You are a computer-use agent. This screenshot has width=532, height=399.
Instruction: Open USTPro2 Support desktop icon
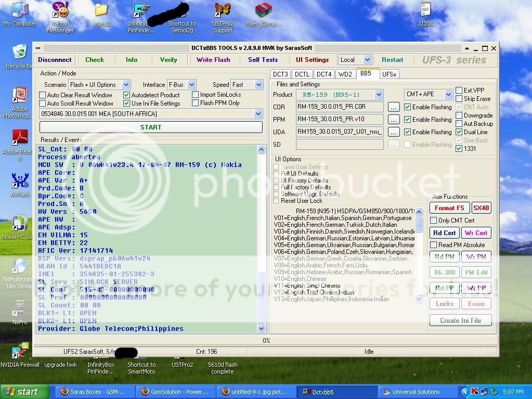(223, 18)
